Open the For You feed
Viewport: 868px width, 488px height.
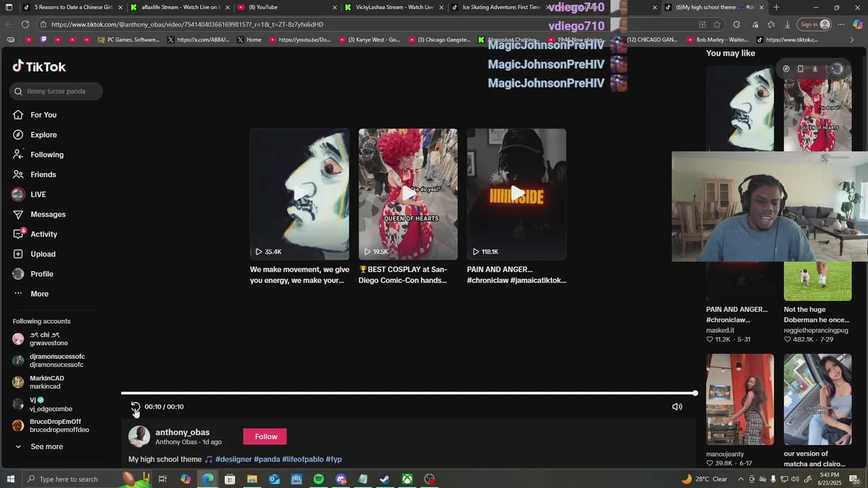coord(43,115)
